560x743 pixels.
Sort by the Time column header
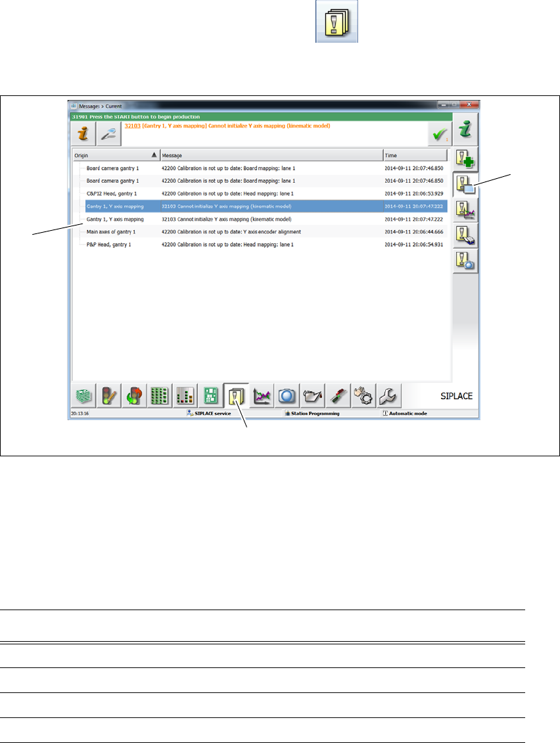point(415,155)
